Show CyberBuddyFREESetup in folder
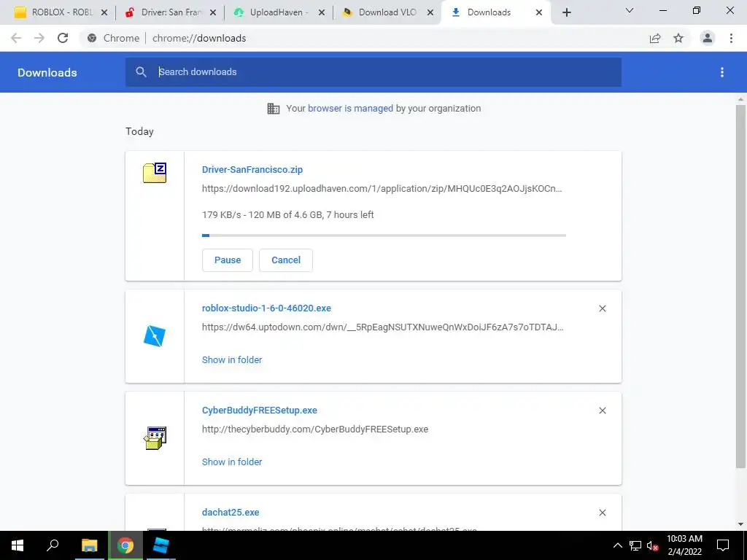This screenshot has height=560, width=747. click(232, 462)
